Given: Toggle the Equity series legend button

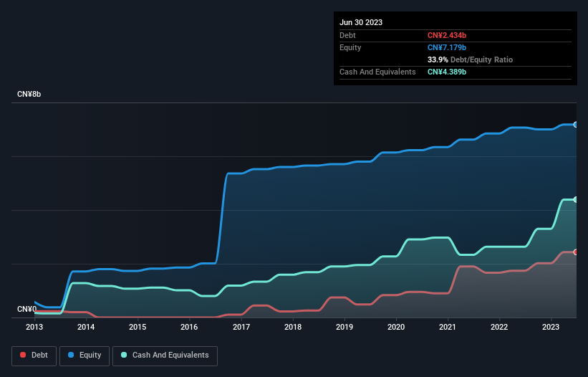Looking at the screenshot, I should tap(85, 355).
